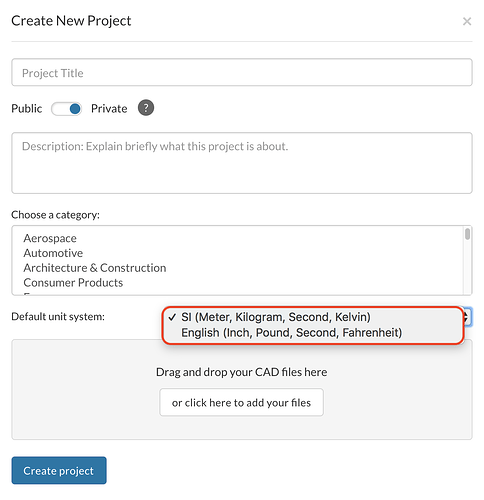Image resolution: width=484 pixels, height=500 pixels.
Task: Select Aerospace in the category list
Action: coord(50,238)
